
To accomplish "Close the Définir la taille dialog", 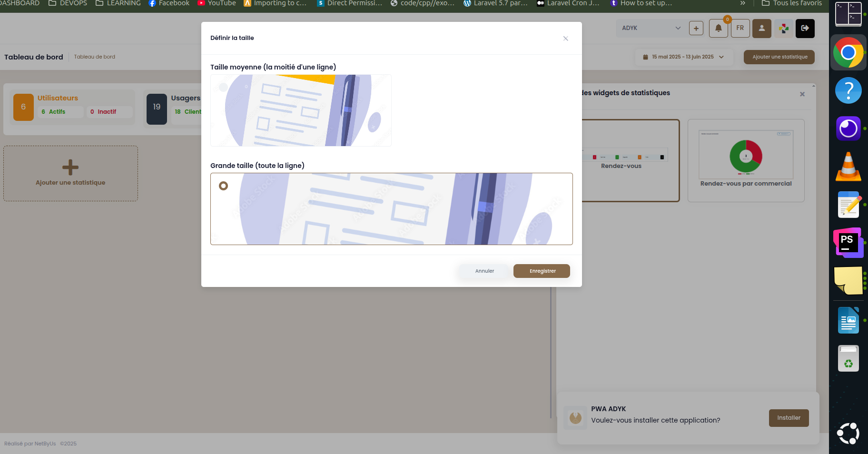I will click(565, 39).
